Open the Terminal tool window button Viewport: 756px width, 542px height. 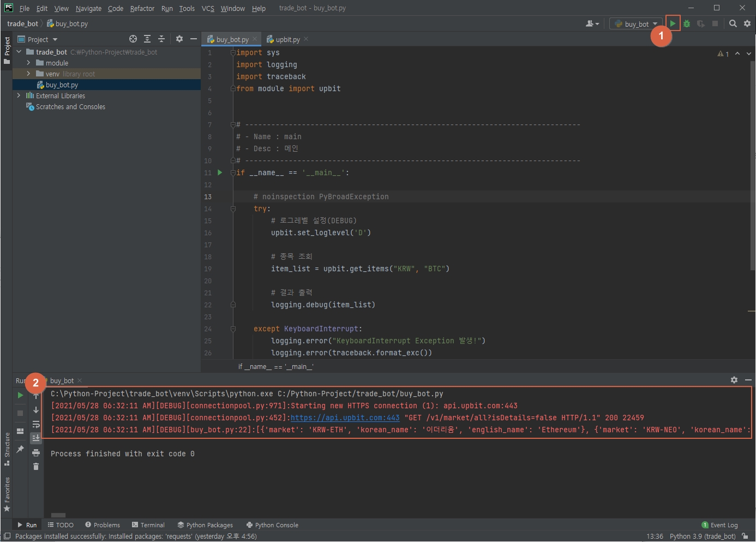[148, 525]
